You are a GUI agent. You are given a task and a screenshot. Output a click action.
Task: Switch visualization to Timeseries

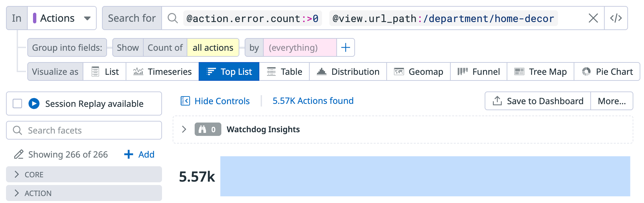(162, 71)
